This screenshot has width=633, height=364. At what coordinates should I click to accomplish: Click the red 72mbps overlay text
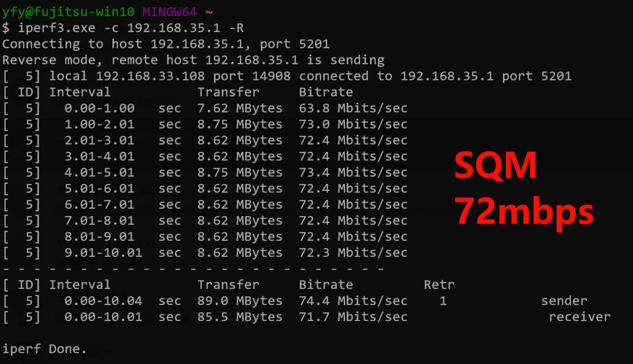tap(524, 211)
